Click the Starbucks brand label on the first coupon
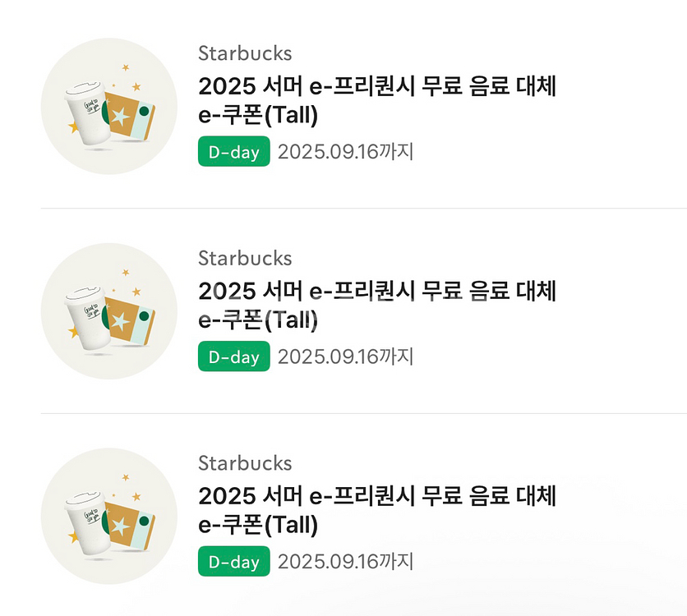 tap(244, 53)
